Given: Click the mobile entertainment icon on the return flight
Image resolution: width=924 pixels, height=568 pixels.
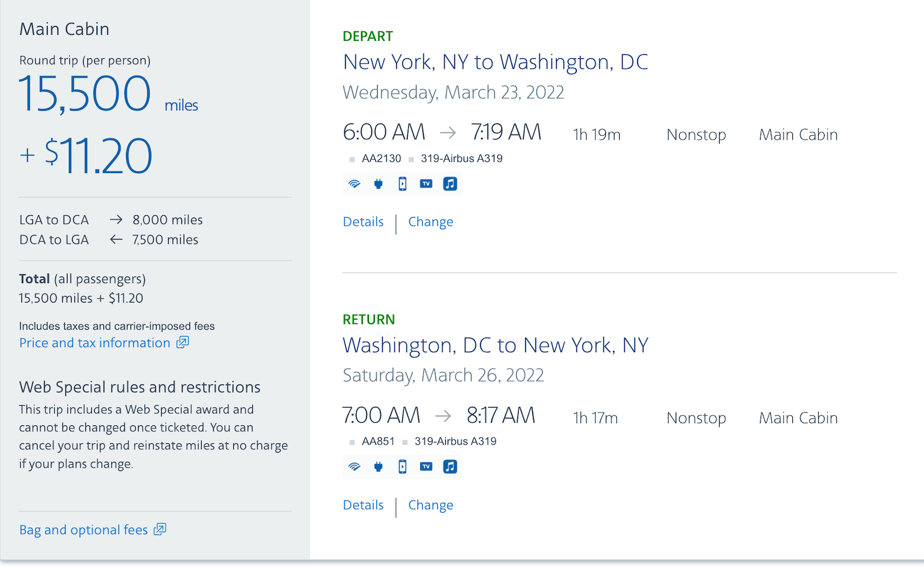Looking at the screenshot, I should [402, 466].
